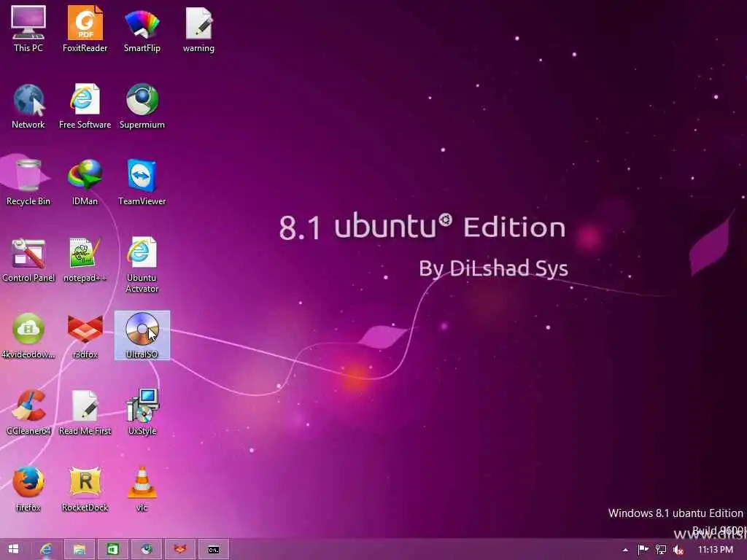This screenshot has height=560, width=747.
Task: Click the green Store taskbar icon
Action: coord(112,550)
